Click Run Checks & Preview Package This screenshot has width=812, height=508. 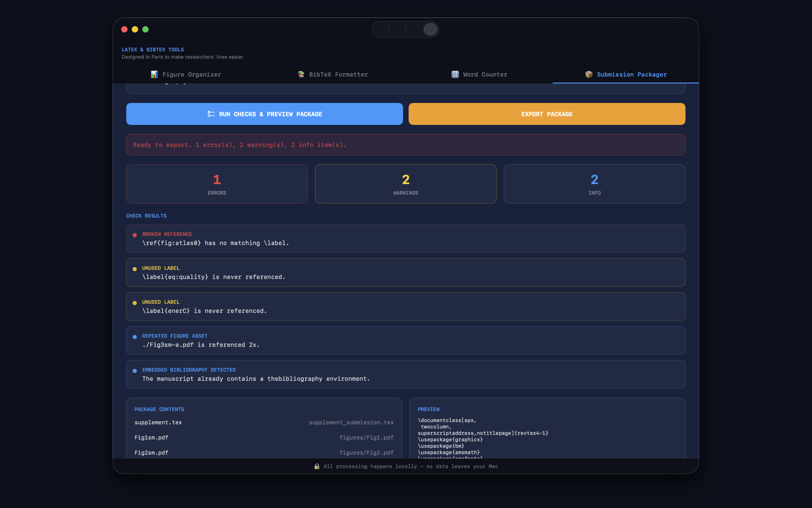coord(264,114)
